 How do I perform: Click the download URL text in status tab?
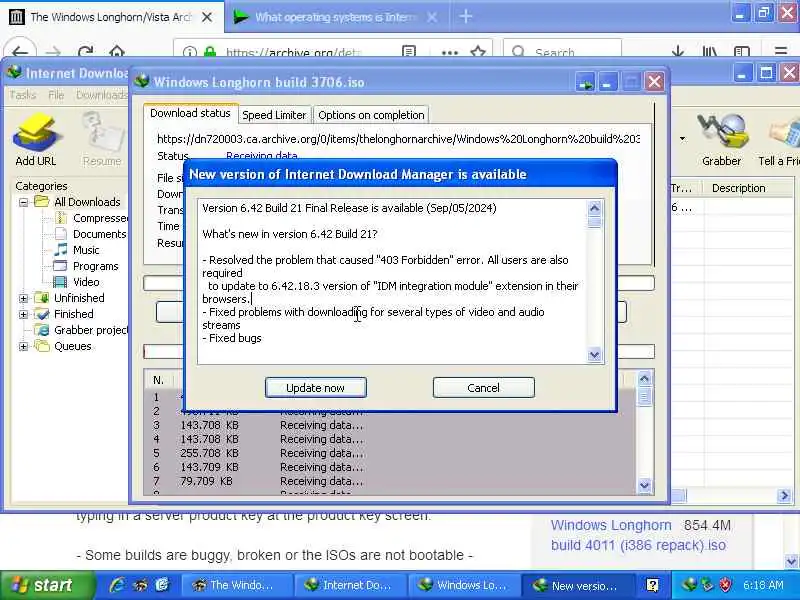tap(398, 139)
